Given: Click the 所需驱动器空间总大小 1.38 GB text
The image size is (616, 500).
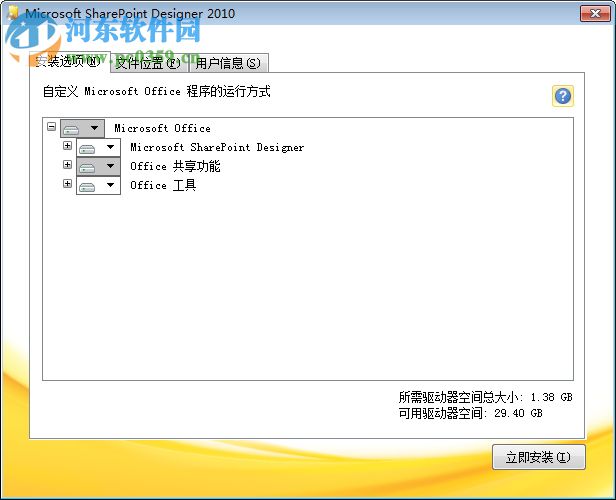Looking at the screenshot, I should (485, 397).
